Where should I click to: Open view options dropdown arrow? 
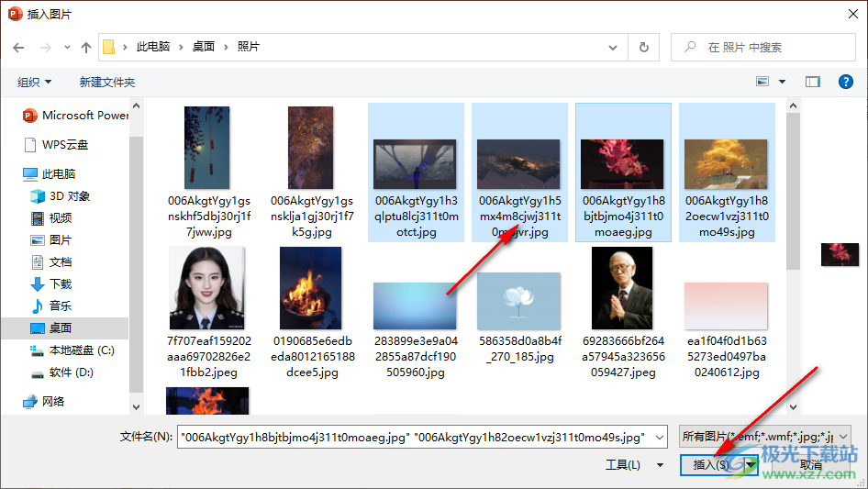coord(782,82)
